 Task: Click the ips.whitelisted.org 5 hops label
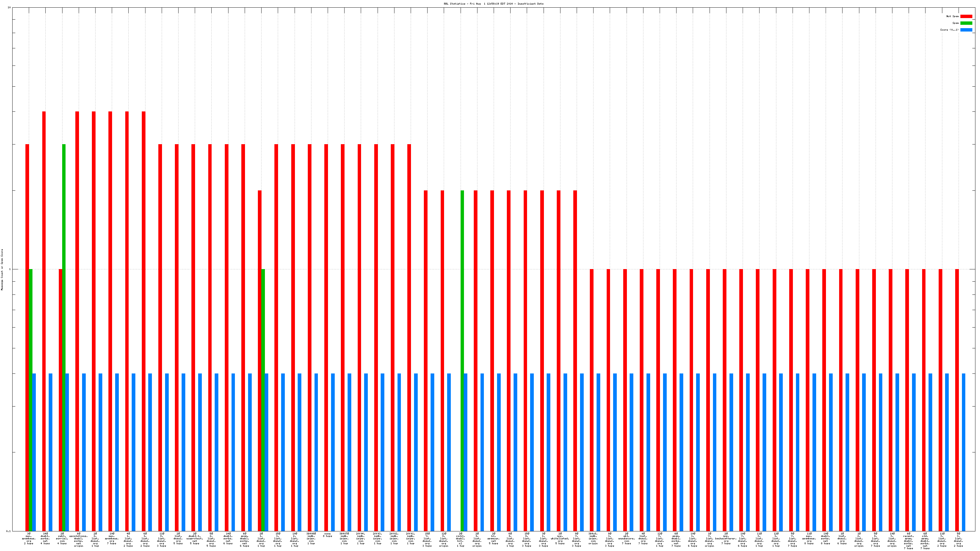tap(560, 538)
